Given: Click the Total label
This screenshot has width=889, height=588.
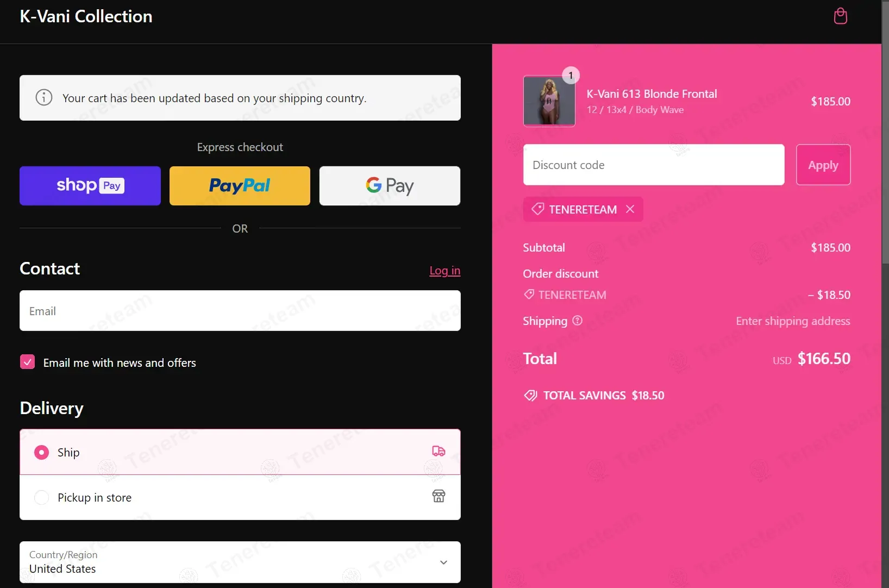Looking at the screenshot, I should [x=540, y=359].
